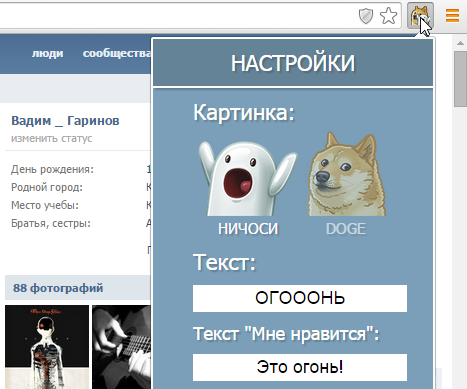Click the Картинка: section label
This screenshot has height=389, width=467.
pyautogui.click(x=244, y=113)
